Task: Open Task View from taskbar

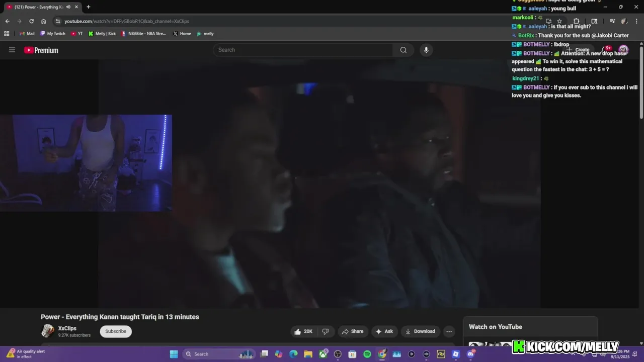Action: [x=264, y=354]
